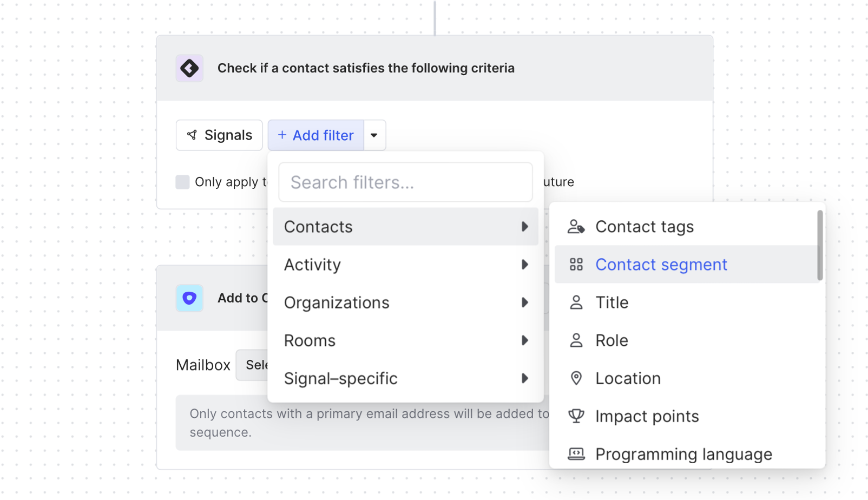Screen dimensions: 868x500
Task: Toggle the 'Only apply' checkbox
Action: click(182, 182)
